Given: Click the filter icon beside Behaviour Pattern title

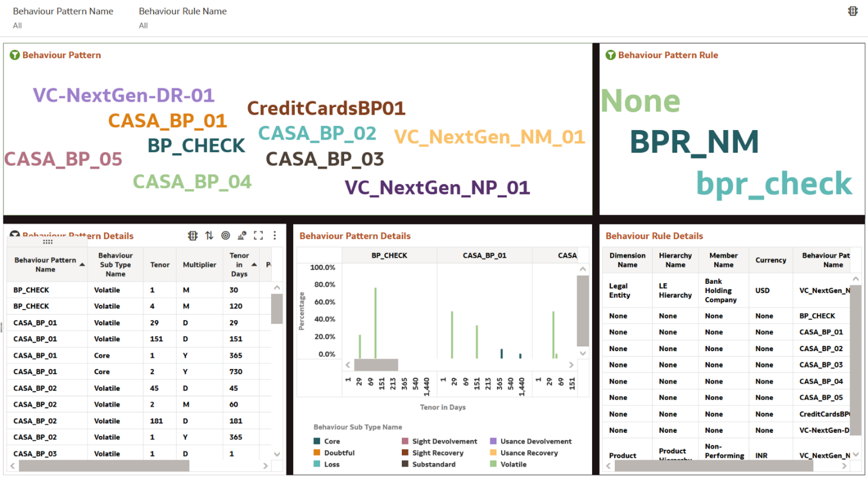Looking at the screenshot, I should pos(15,55).
